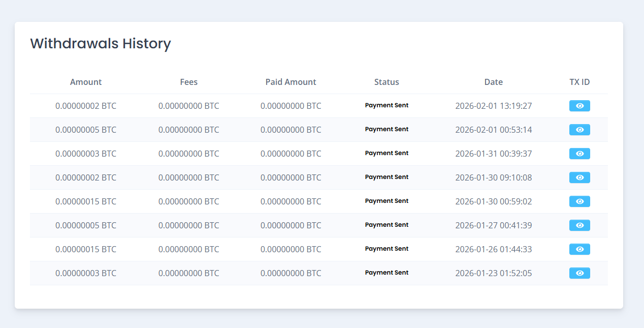The height and width of the screenshot is (328, 644).
Task: Open TX ID eye for 2026-01-26 01:44:33
Action: (579, 249)
